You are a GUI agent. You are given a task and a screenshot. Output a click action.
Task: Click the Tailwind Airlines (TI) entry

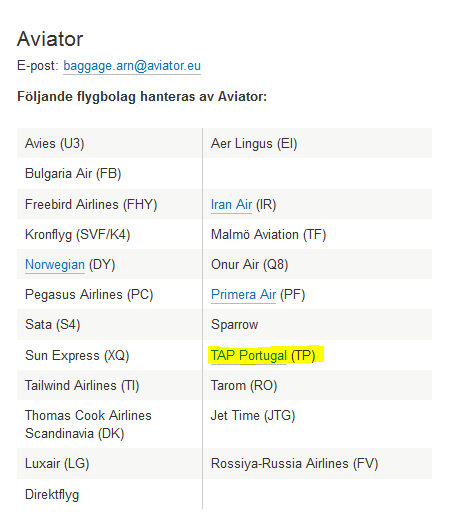[x=82, y=385]
